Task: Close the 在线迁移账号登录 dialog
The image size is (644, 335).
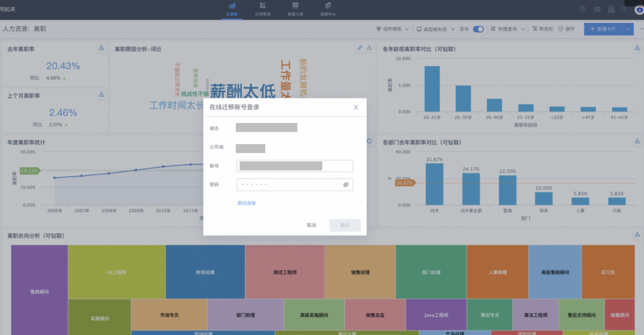Action: (356, 107)
